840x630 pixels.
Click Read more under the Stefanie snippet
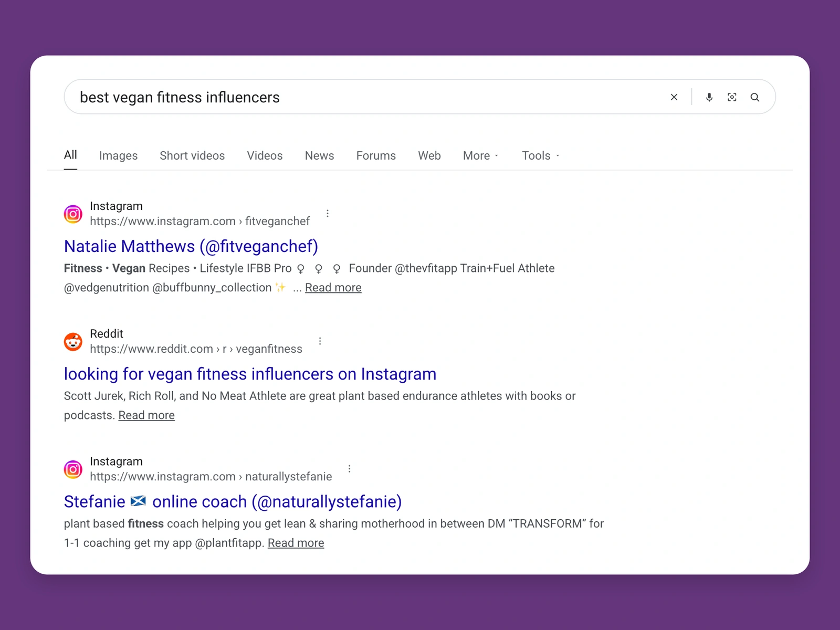296,543
